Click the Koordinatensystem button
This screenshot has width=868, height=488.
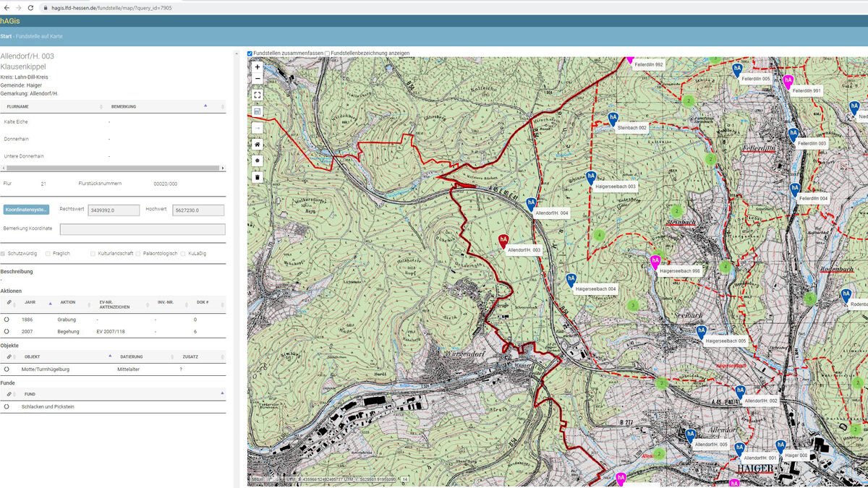coord(26,210)
